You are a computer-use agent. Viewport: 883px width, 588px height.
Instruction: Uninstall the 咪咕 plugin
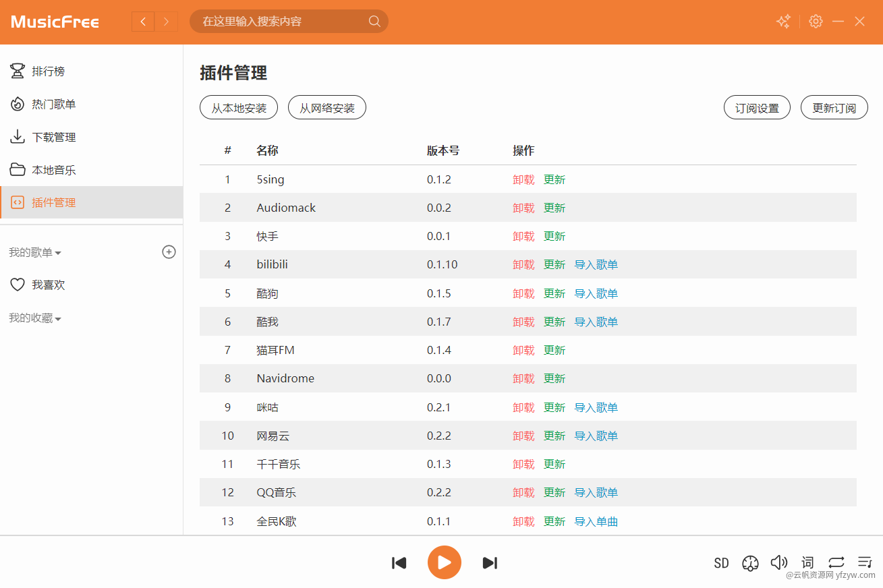(523, 407)
